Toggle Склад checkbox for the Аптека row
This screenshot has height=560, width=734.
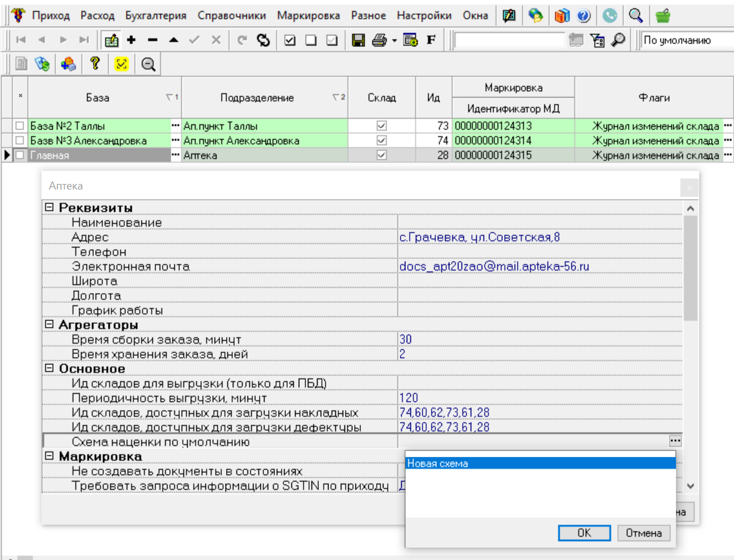[382, 155]
